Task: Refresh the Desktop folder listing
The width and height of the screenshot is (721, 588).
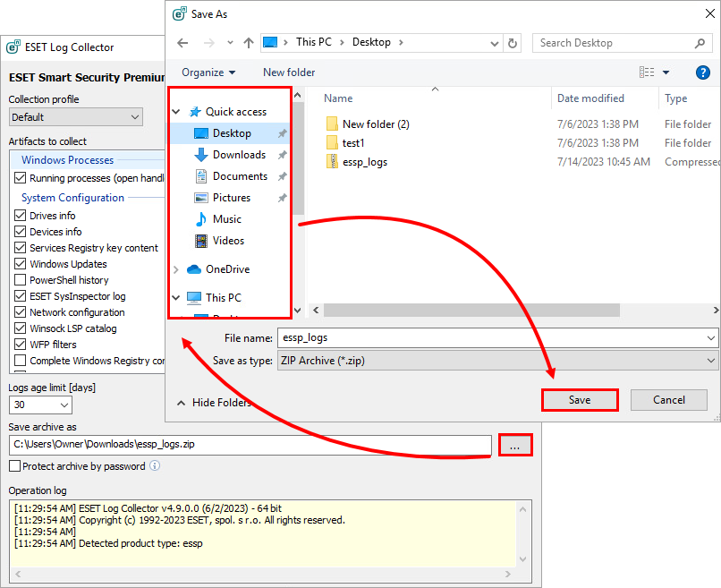Action: point(512,43)
